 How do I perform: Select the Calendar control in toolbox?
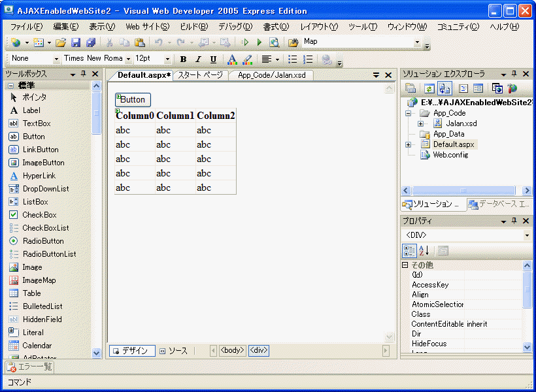pyautogui.click(x=37, y=346)
